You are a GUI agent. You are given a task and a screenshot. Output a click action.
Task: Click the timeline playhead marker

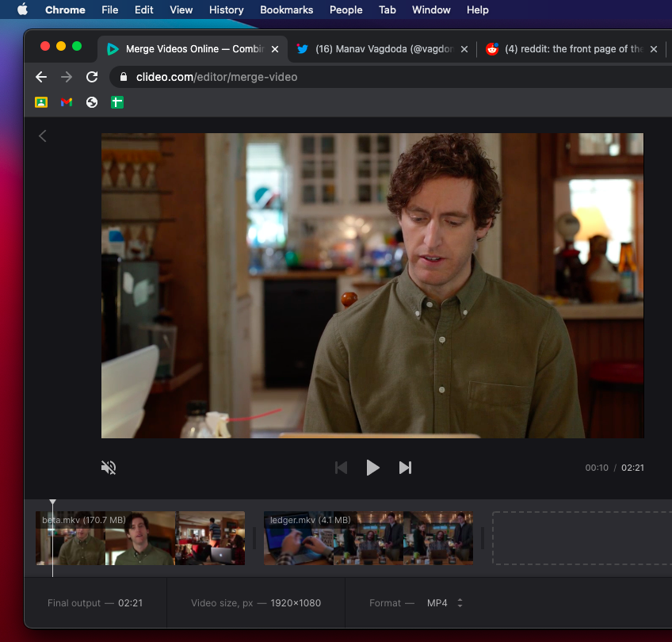click(x=52, y=503)
